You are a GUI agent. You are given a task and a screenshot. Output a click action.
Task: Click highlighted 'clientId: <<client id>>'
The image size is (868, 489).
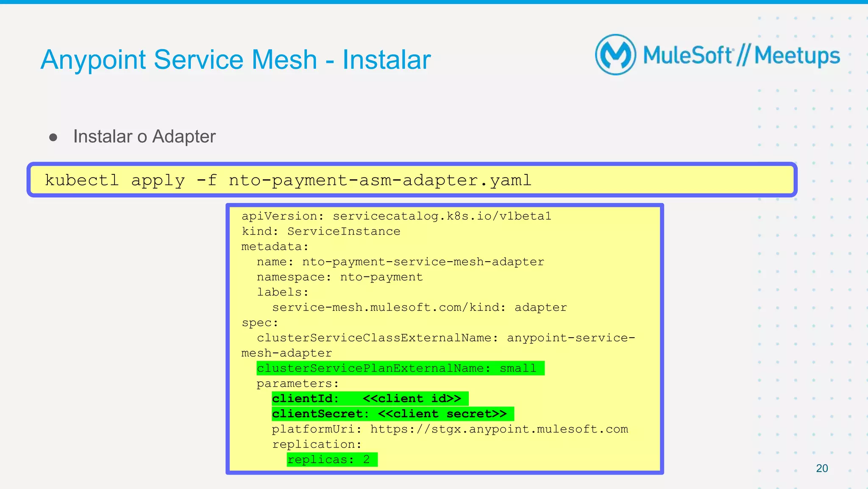[370, 399]
